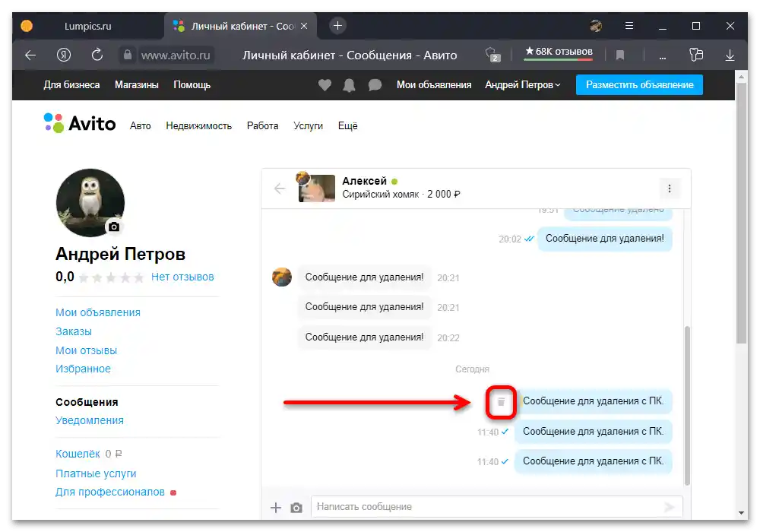Select the Авто category

tap(140, 126)
